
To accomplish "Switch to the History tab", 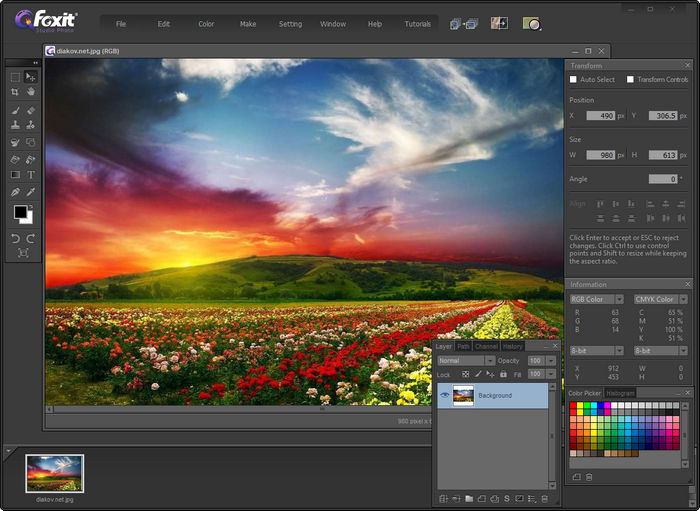I will (513, 346).
